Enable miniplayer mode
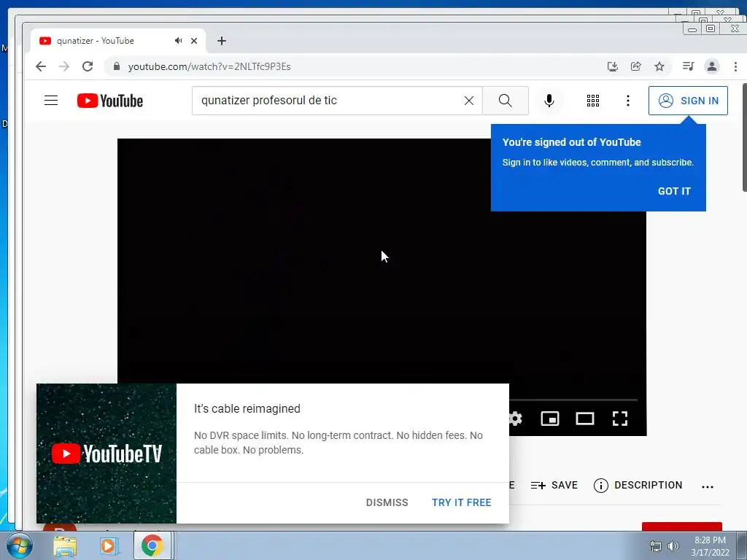Image resolution: width=747 pixels, height=560 pixels. tap(550, 419)
